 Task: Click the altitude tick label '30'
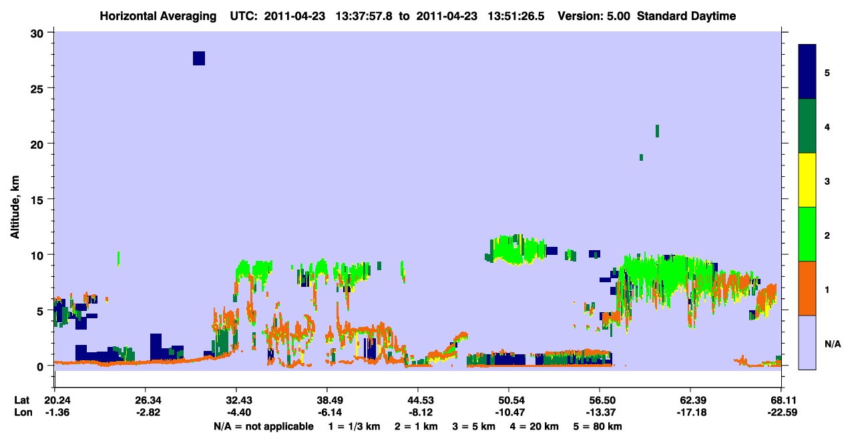pyautogui.click(x=39, y=33)
